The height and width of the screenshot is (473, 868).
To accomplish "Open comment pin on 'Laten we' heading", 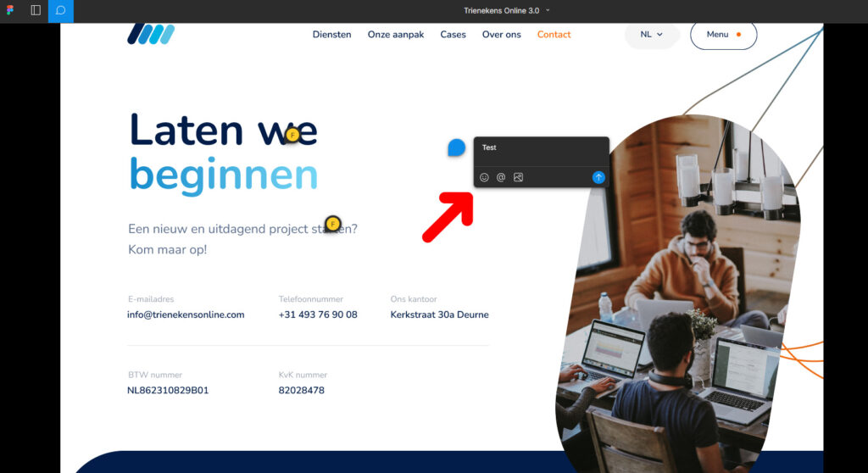I will coord(292,134).
